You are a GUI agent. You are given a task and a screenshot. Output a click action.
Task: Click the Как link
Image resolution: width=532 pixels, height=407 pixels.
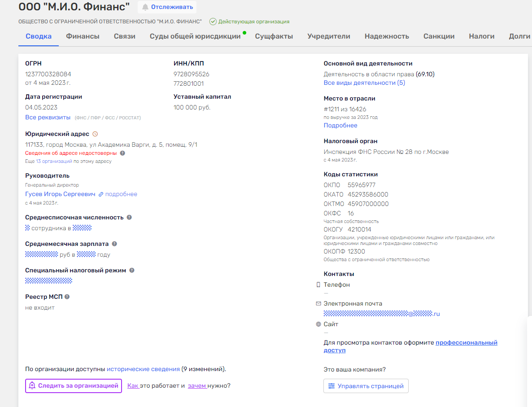coord(133,386)
